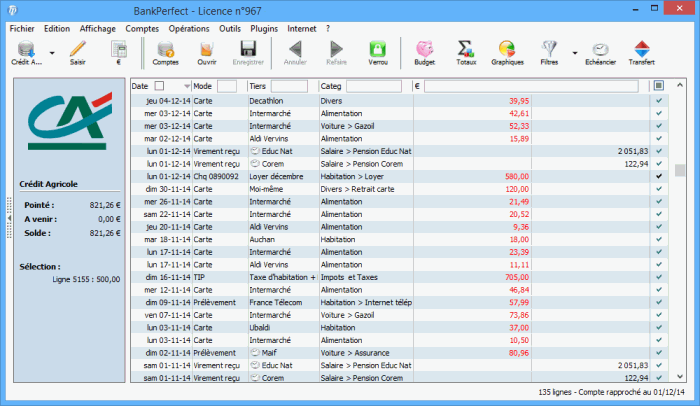
Task: Open the Affichage menu
Action: pyautogui.click(x=97, y=29)
